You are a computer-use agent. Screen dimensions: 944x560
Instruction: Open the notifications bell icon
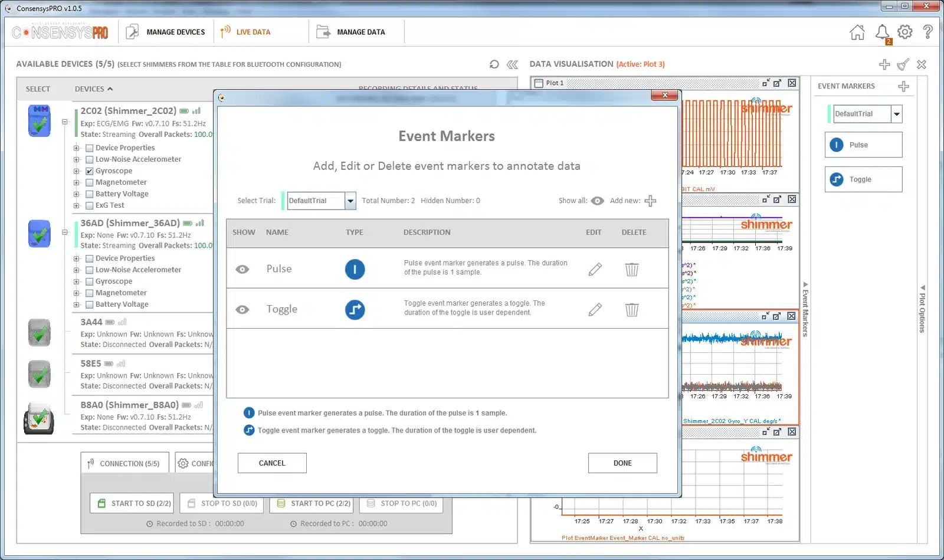(882, 32)
